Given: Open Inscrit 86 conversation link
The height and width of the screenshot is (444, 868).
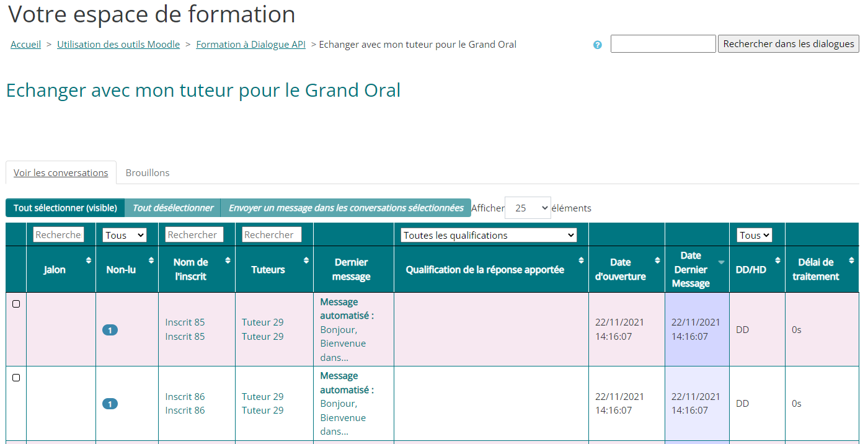Looking at the screenshot, I should coord(185,403).
